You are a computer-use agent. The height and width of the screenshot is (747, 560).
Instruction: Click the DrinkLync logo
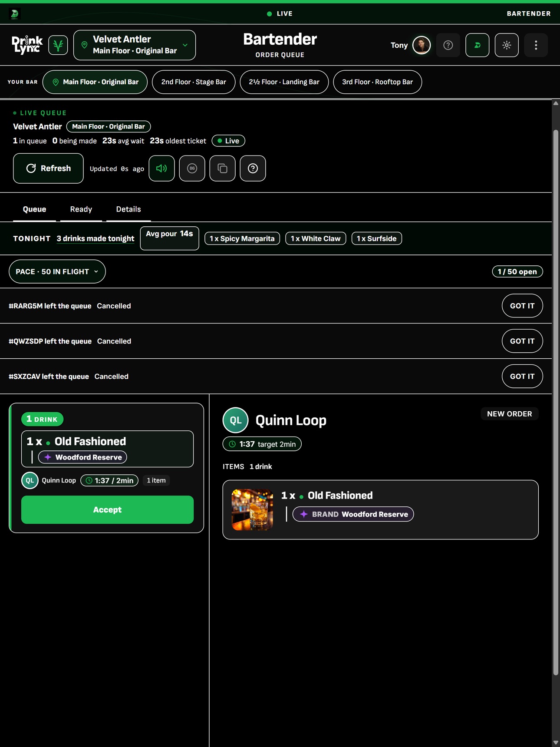click(27, 45)
